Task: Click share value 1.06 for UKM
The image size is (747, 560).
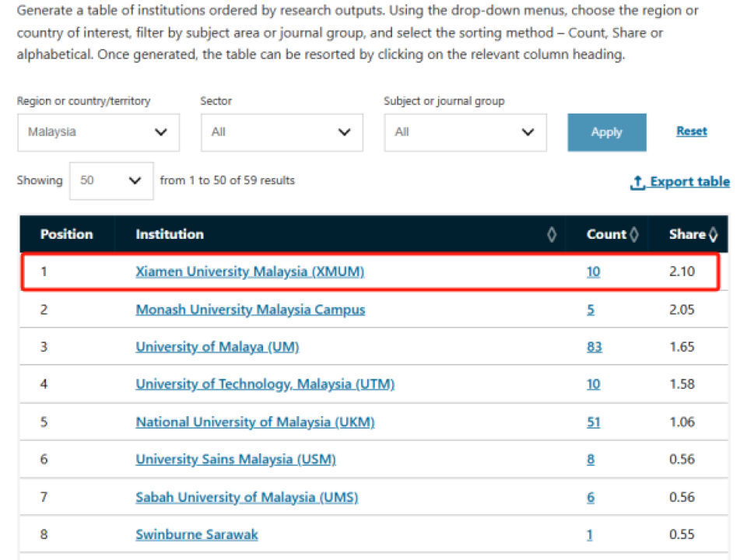Action: click(682, 422)
